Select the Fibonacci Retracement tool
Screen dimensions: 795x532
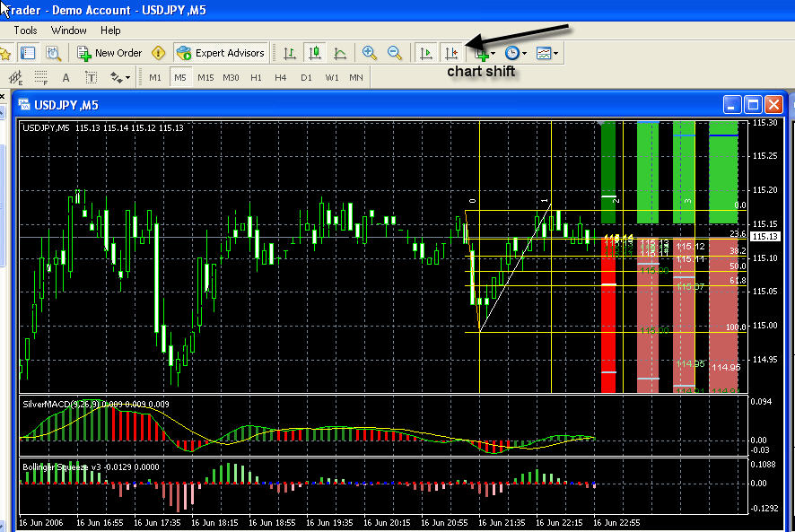(x=40, y=77)
